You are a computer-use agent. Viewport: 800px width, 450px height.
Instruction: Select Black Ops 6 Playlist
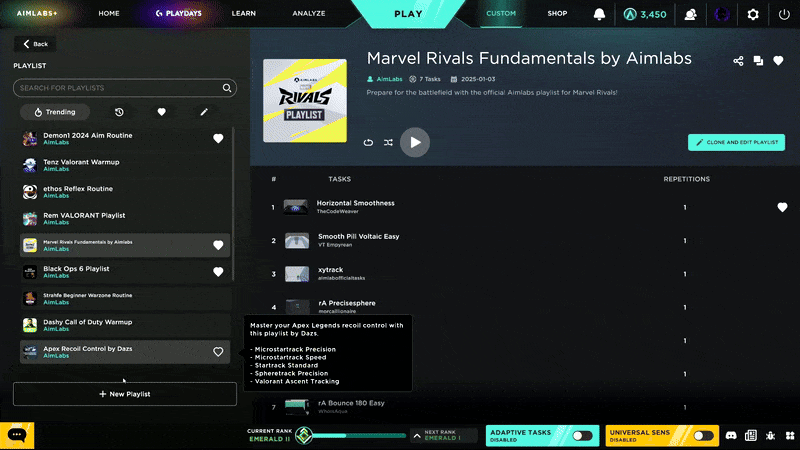(124, 272)
